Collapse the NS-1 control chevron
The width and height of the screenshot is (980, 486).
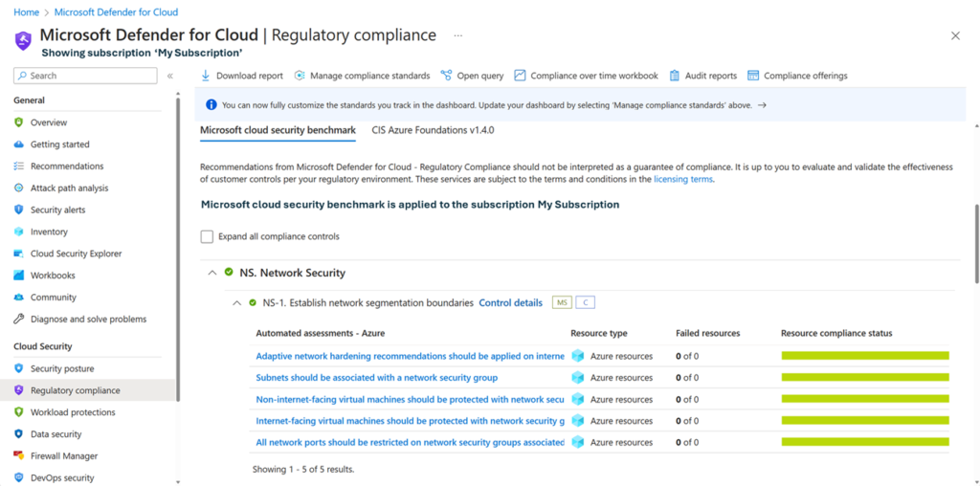click(236, 303)
